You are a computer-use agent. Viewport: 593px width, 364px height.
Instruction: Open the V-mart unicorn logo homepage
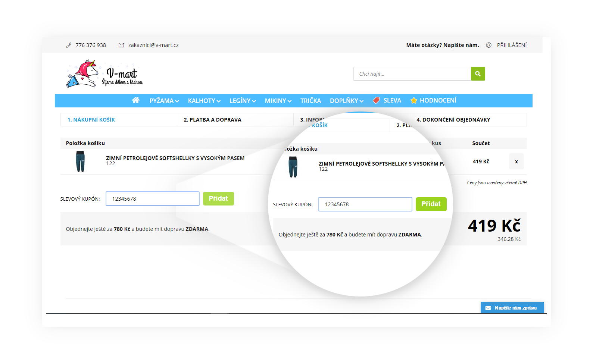point(104,73)
